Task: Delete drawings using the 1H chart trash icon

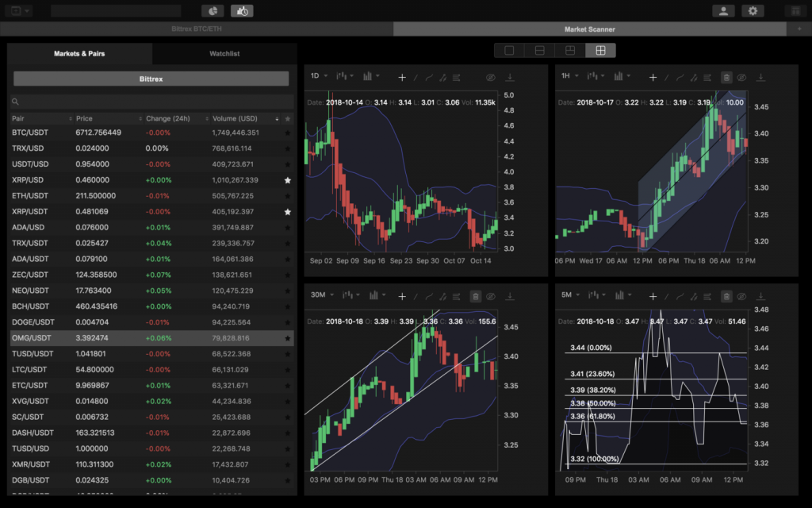Action: pos(726,77)
